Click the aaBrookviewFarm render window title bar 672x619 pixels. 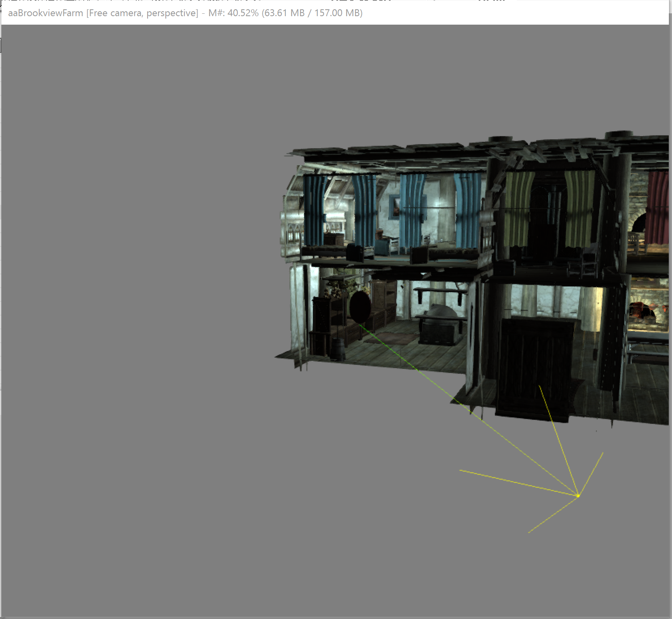coord(335,13)
